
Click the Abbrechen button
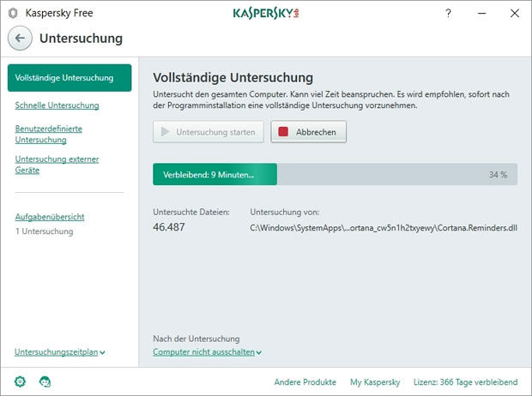[x=308, y=132]
